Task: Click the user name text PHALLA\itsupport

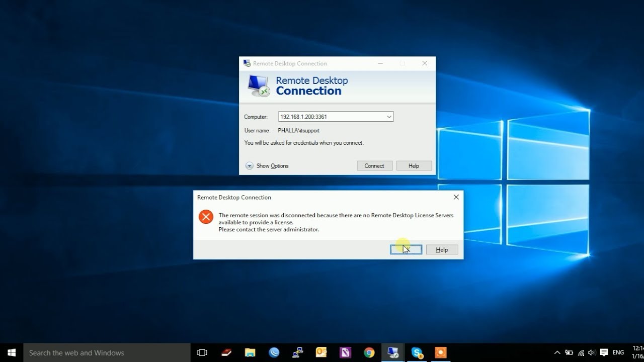Action: pyautogui.click(x=298, y=130)
